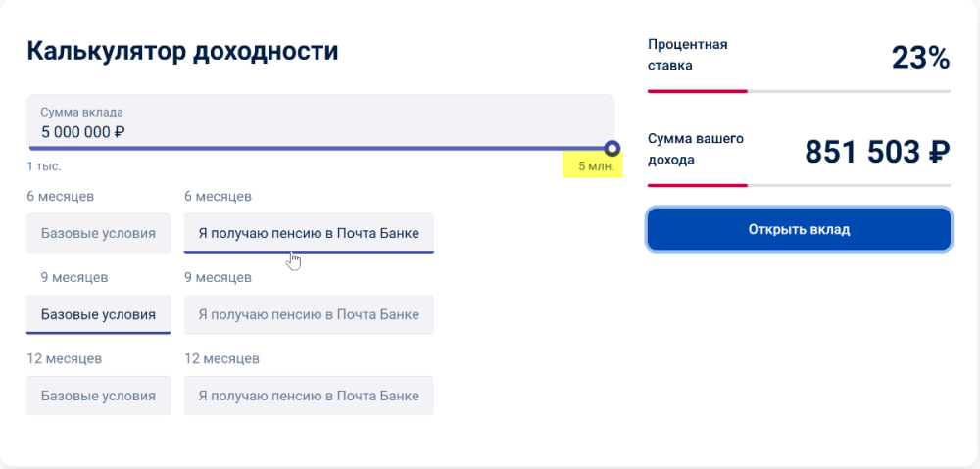Click the middle of the deposit slider track
The width and height of the screenshot is (980, 469).
[x=319, y=149]
